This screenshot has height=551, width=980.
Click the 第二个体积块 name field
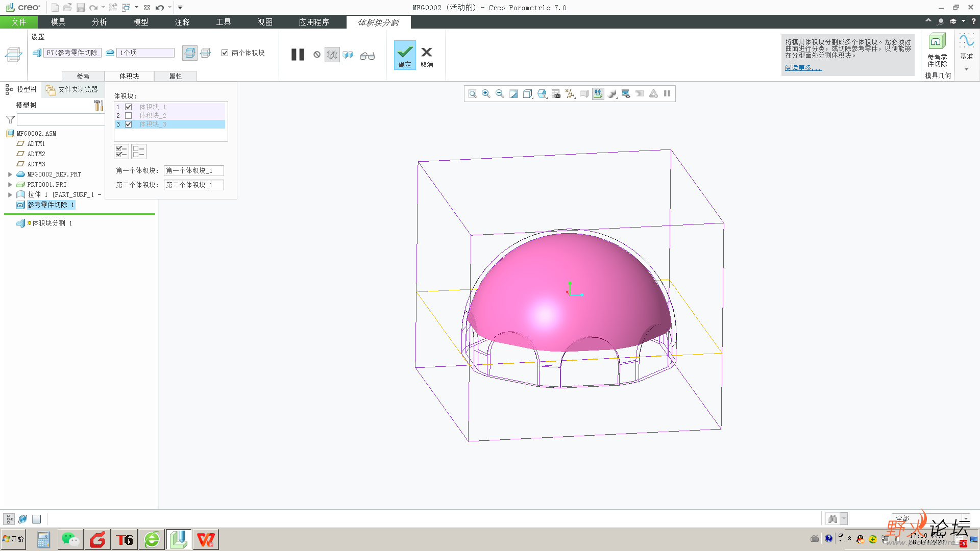pos(193,185)
